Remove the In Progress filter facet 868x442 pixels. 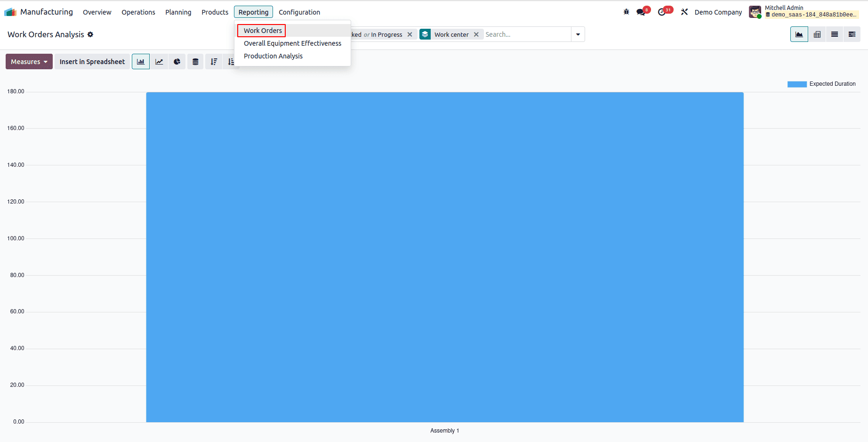410,34
